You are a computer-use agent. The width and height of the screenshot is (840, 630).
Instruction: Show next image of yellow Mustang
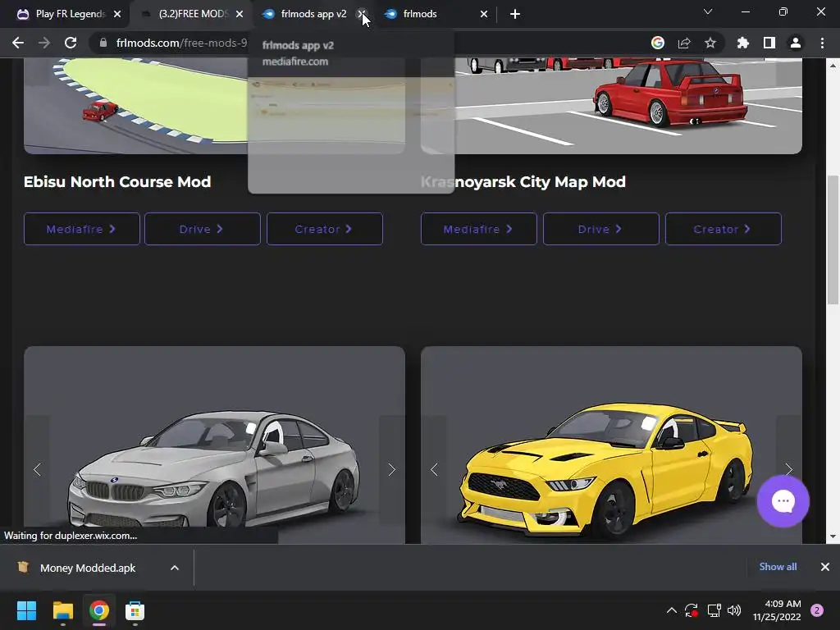788,470
